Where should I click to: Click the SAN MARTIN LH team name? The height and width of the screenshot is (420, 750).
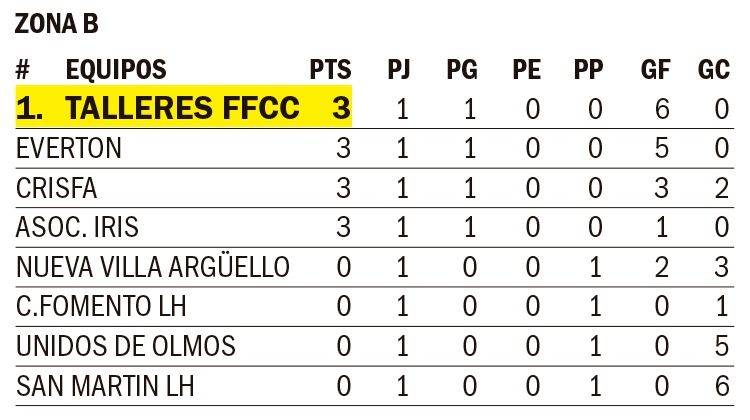point(105,385)
